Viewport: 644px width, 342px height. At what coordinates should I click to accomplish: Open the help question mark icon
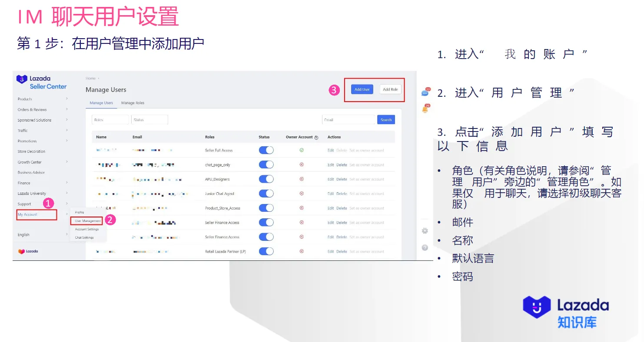pos(425,247)
